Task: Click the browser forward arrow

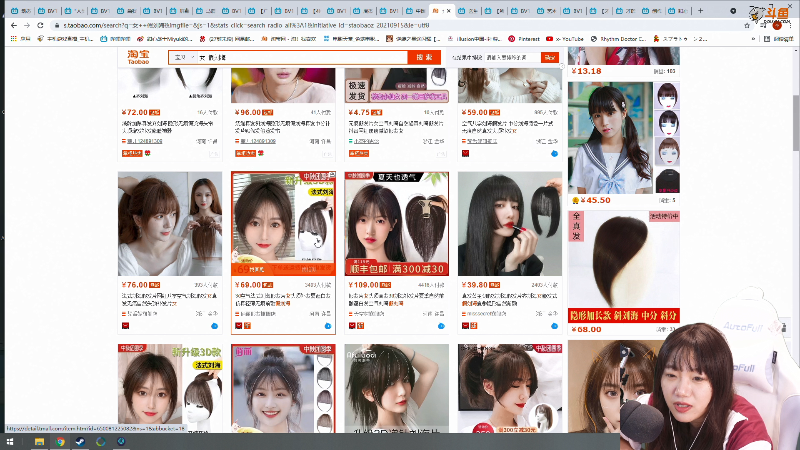Action: pos(27,25)
